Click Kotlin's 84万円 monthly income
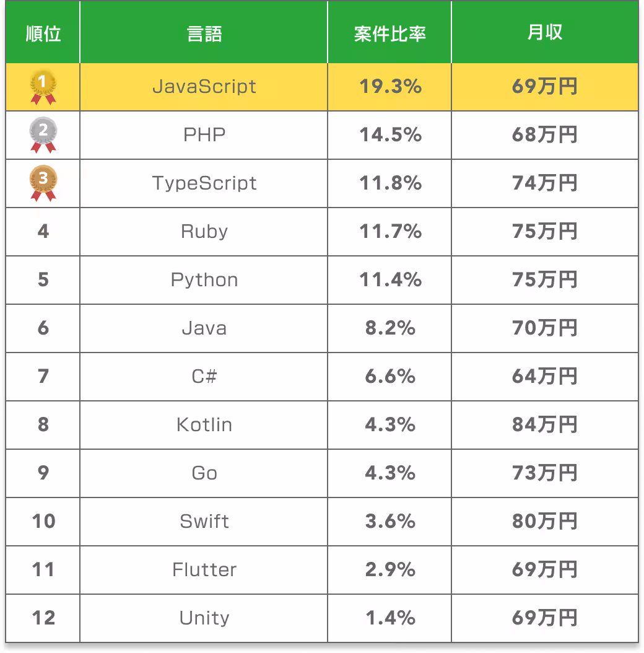644x653 pixels. (544, 424)
